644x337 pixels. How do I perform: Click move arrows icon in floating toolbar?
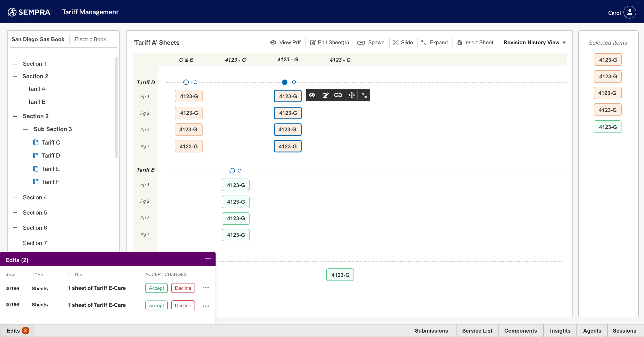tap(352, 95)
